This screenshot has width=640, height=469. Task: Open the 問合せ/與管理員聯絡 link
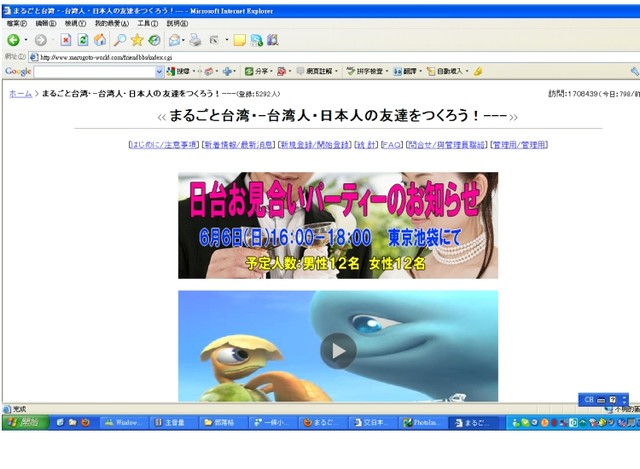[447, 145]
